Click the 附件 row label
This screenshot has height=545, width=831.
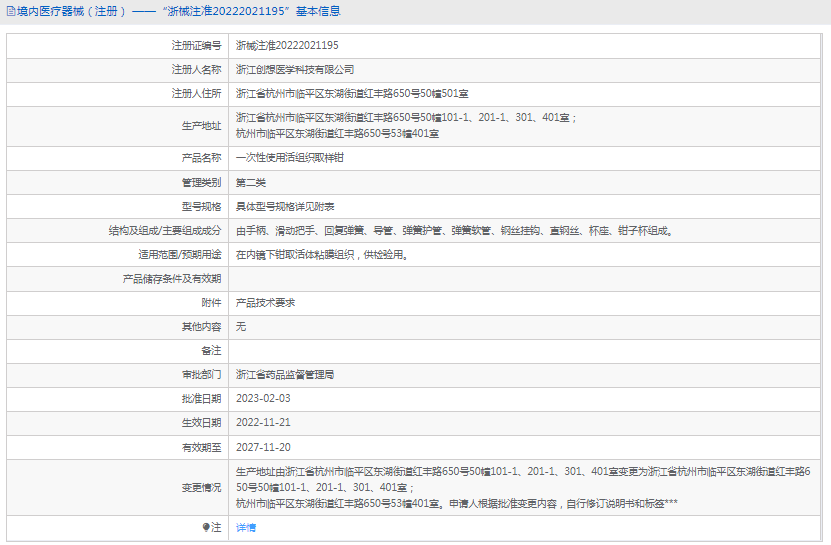(x=211, y=303)
